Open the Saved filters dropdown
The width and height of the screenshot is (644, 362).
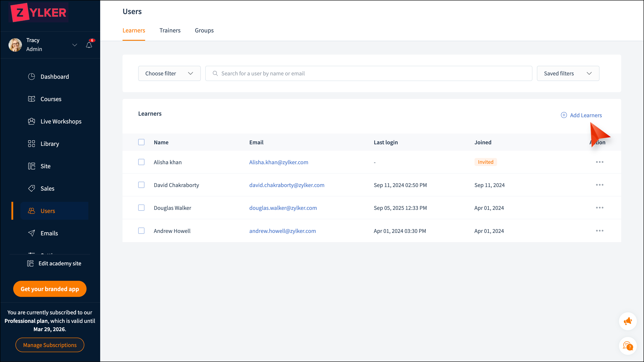pos(568,73)
